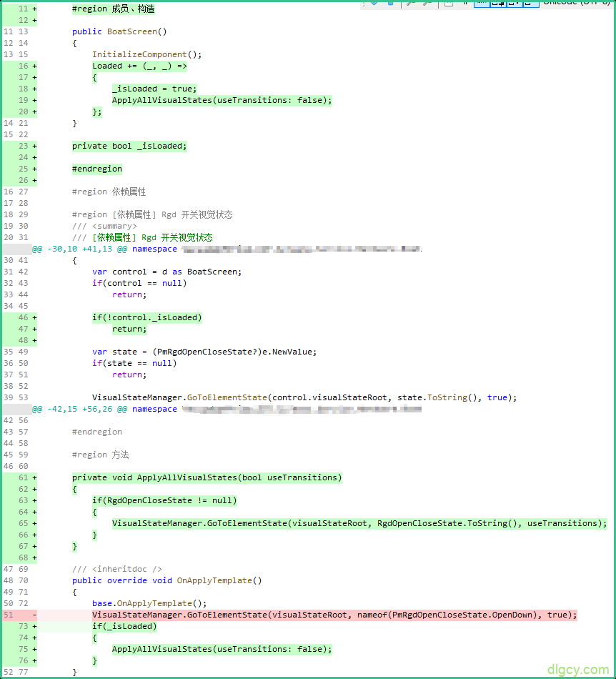Click the 'base.OnApplyTemplate();' line

pos(149,603)
